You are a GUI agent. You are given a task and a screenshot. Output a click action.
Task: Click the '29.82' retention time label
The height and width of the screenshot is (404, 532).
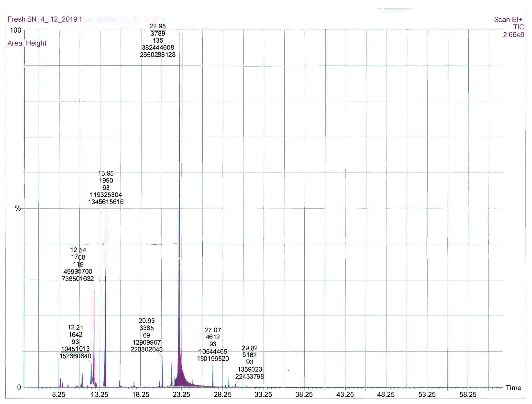pos(249,348)
